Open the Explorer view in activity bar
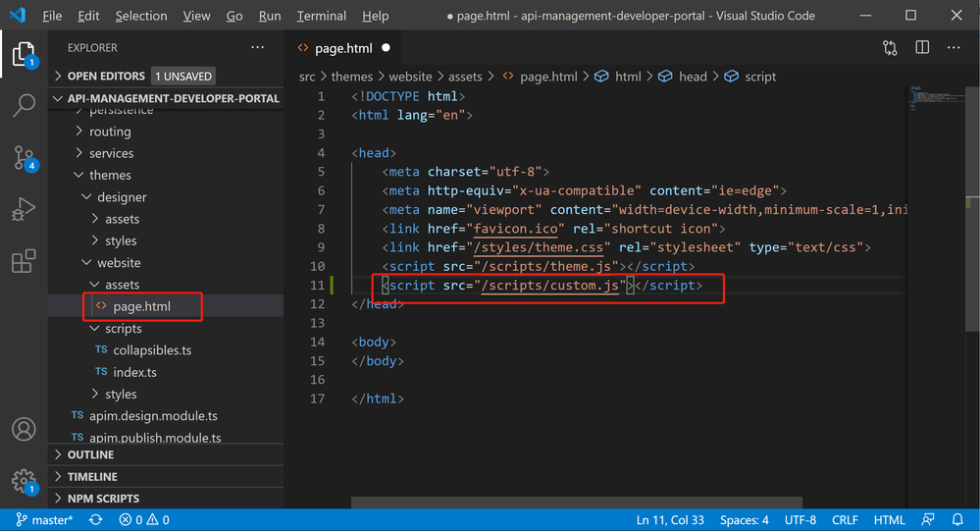Image resolution: width=980 pixels, height=531 pixels. click(x=24, y=54)
